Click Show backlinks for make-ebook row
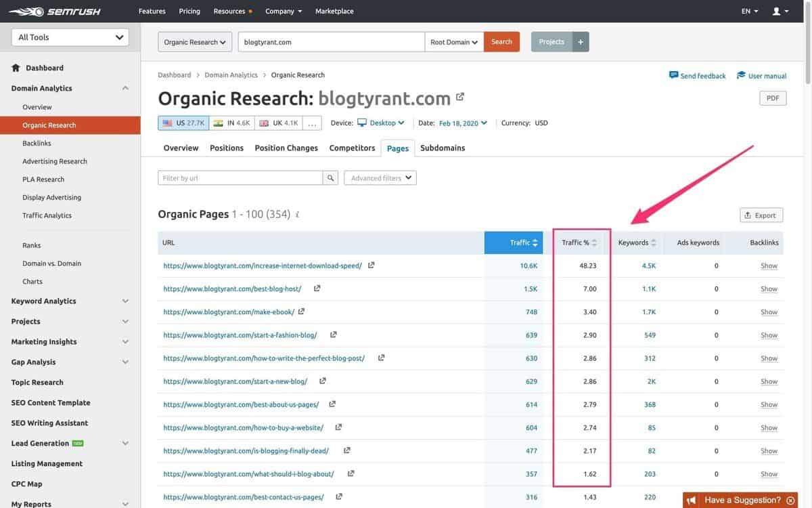 [769, 312]
